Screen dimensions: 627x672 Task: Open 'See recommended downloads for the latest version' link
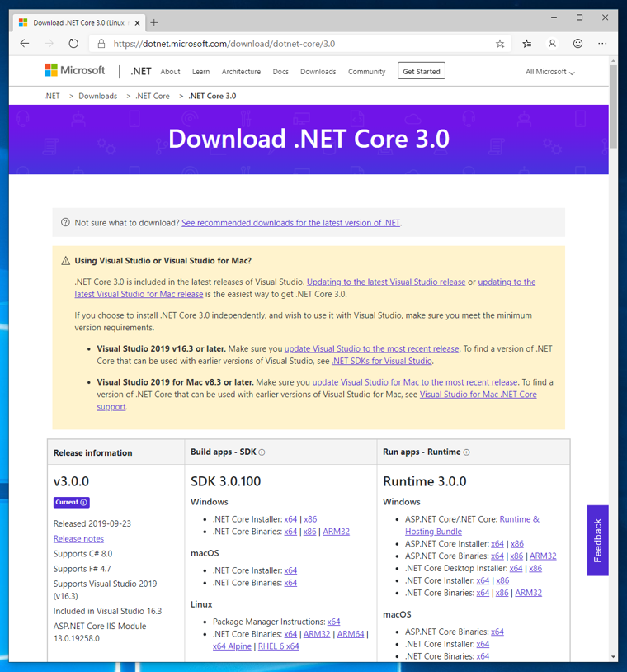[290, 223]
